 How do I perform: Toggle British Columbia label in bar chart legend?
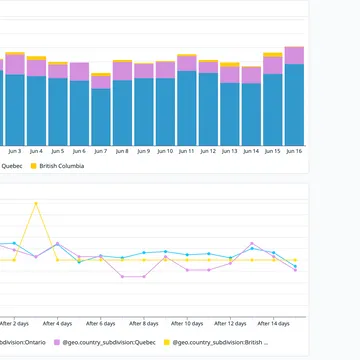[62, 166]
